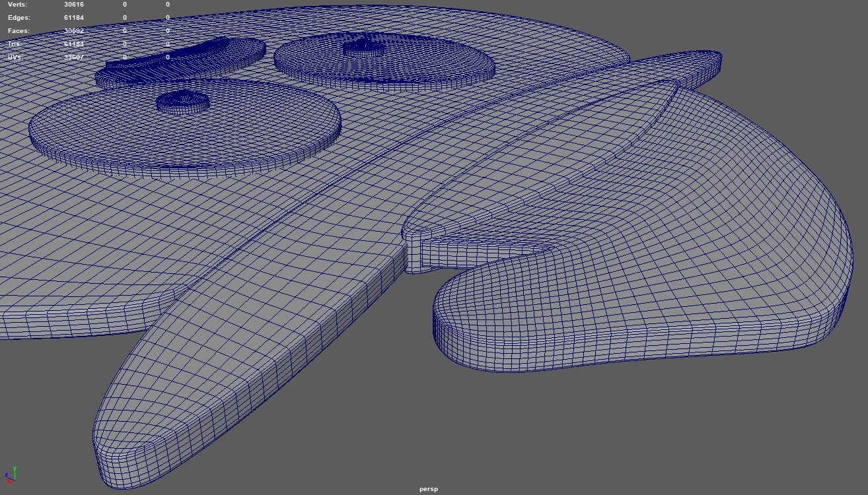Click the Verts total value 30616
Screen dimensions: 868x495
pos(73,4)
